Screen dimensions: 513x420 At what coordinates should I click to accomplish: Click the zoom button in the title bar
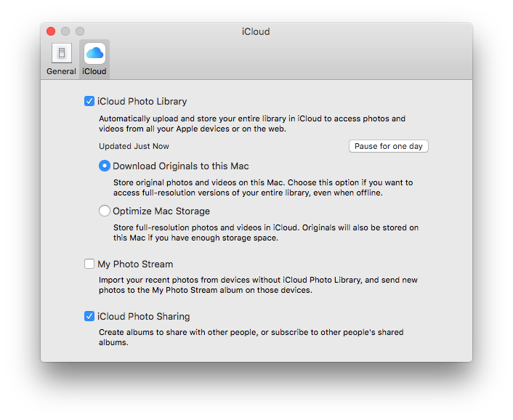tap(80, 31)
